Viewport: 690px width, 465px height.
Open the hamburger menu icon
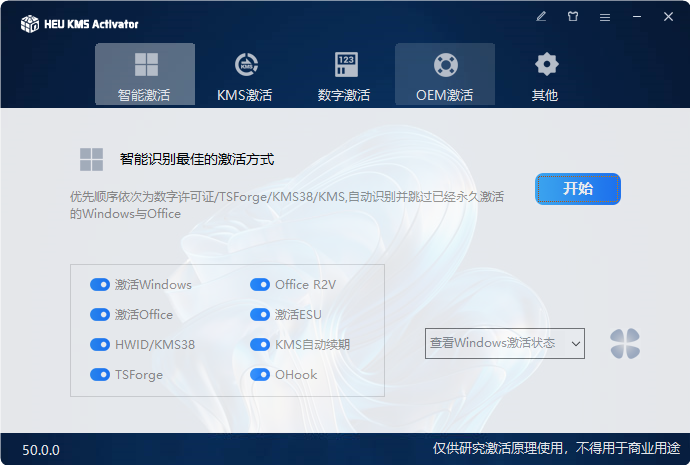point(605,17)
